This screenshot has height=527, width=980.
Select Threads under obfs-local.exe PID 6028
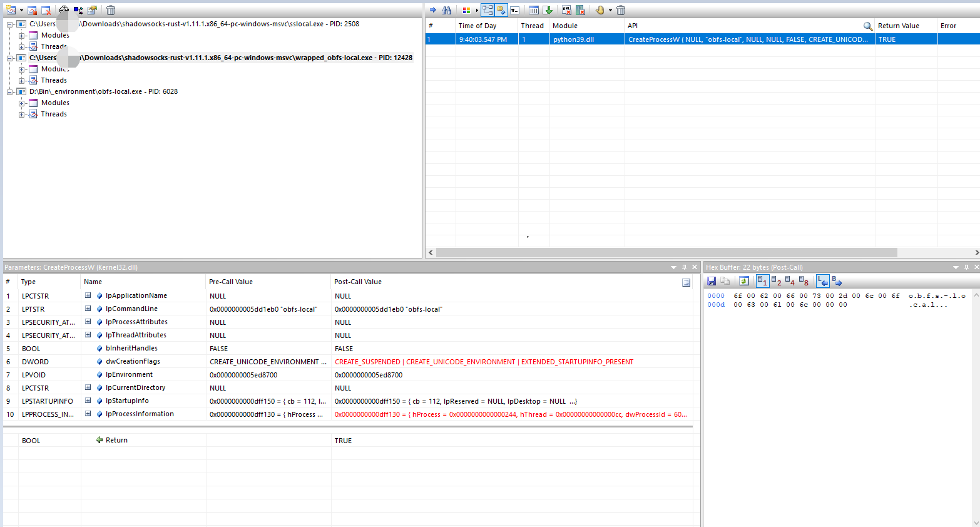pyautogui.click(x=53, y=114)
